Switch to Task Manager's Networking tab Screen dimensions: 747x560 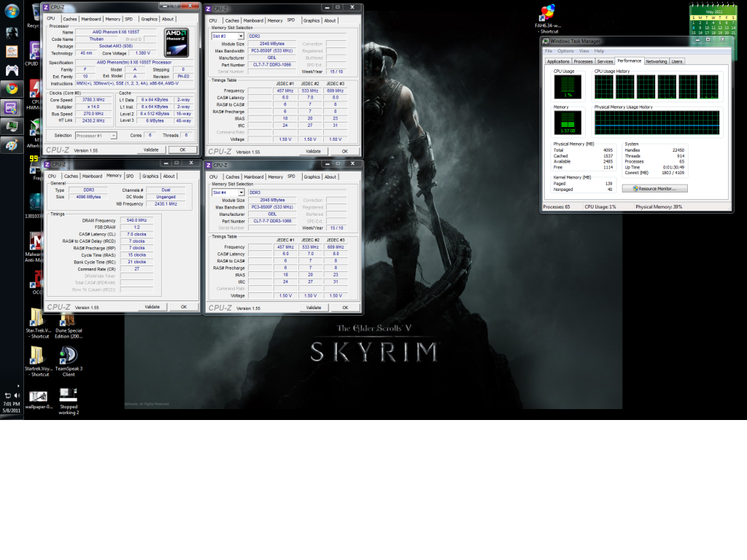click(657, 61)
